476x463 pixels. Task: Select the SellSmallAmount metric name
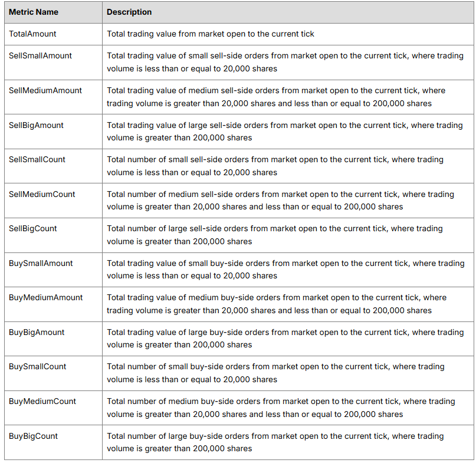(x=40, y=55)
